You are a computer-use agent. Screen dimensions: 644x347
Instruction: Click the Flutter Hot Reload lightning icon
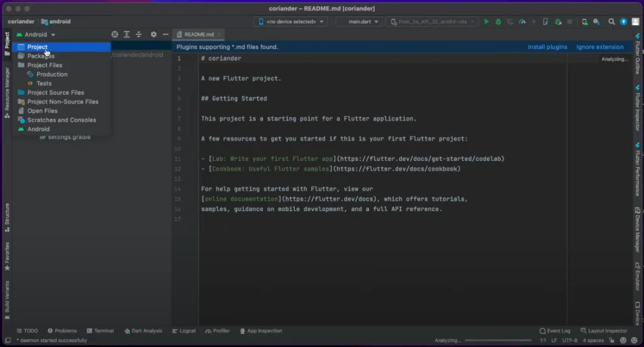(534, 22)
